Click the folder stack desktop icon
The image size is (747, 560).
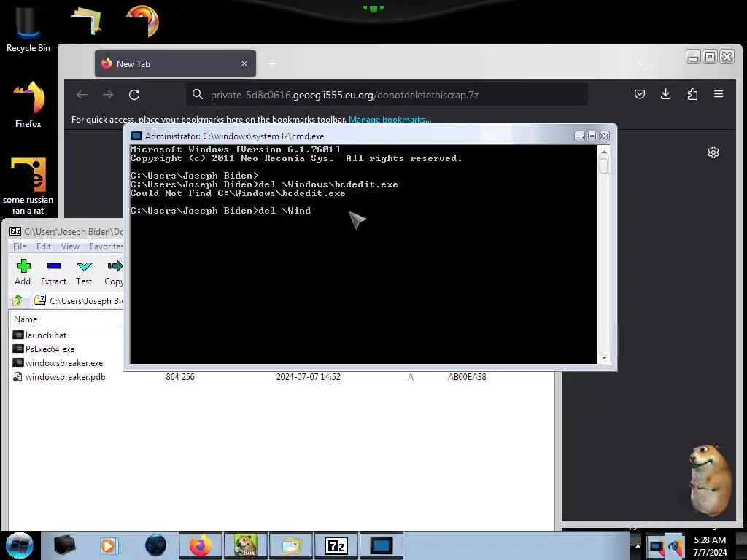click(x=87, y=21)
